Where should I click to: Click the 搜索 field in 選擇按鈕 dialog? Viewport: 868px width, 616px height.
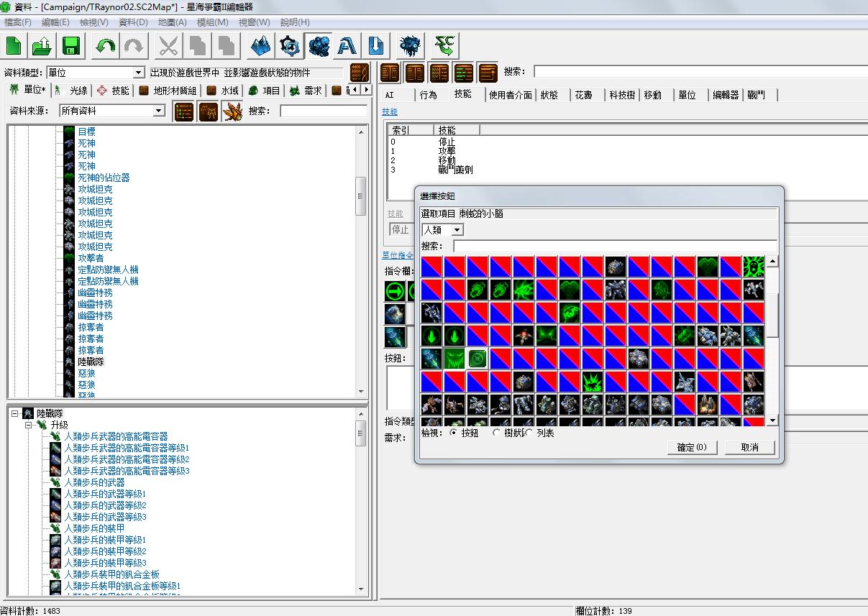coord(615,246)
